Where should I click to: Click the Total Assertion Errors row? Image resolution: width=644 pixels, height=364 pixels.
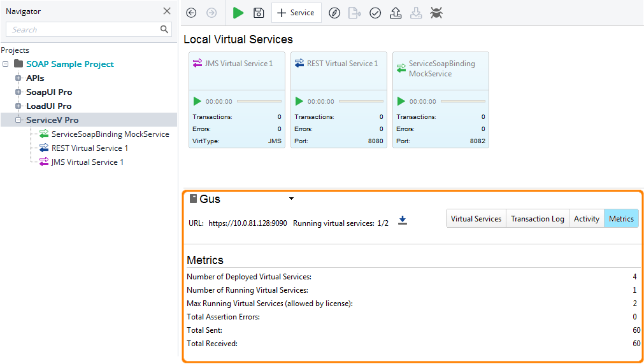pyautogui.click(x=412, y=317)
